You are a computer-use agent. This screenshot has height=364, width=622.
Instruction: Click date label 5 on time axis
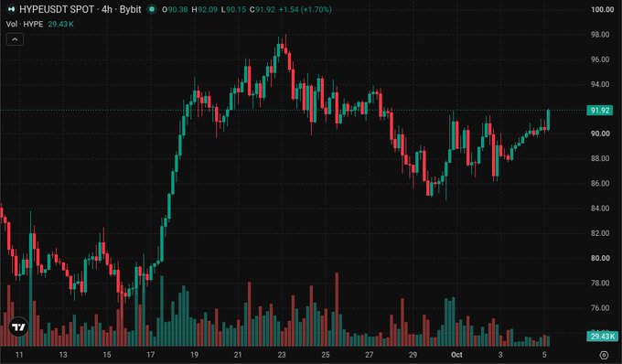tap(544, 355)
